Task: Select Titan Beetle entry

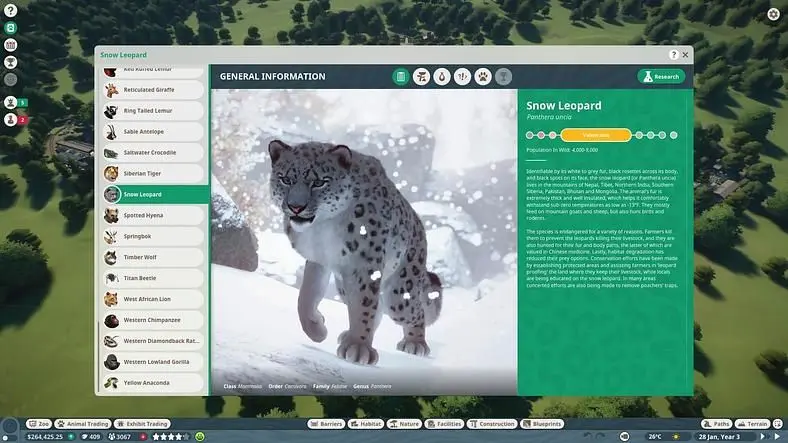Action: 153,278
